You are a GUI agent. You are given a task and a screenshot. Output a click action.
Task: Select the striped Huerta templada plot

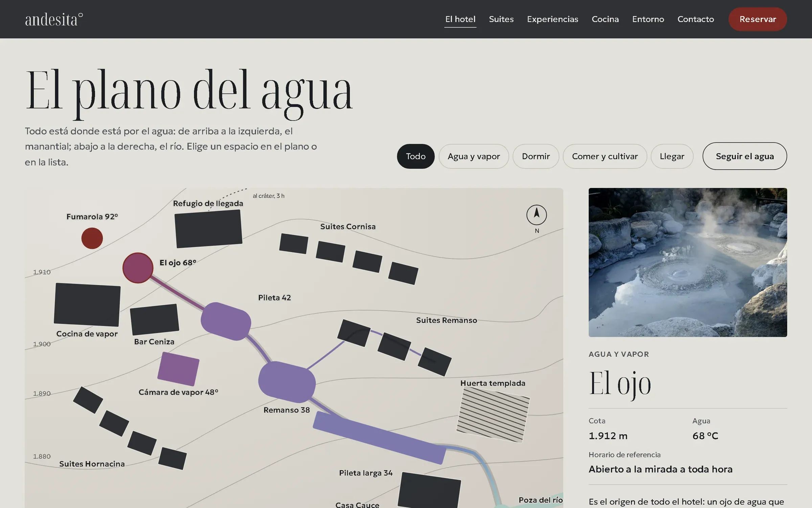pyautogui.click(x=493, y=415)
